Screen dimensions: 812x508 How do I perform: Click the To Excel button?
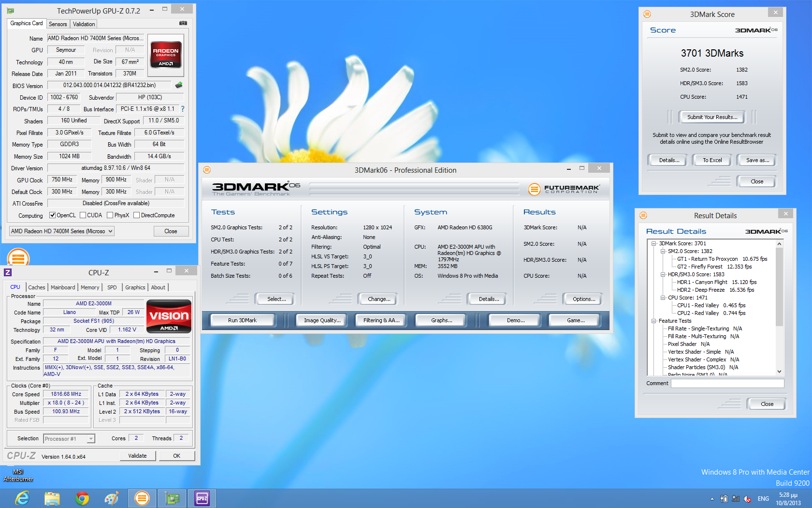[x=712, y=160]
